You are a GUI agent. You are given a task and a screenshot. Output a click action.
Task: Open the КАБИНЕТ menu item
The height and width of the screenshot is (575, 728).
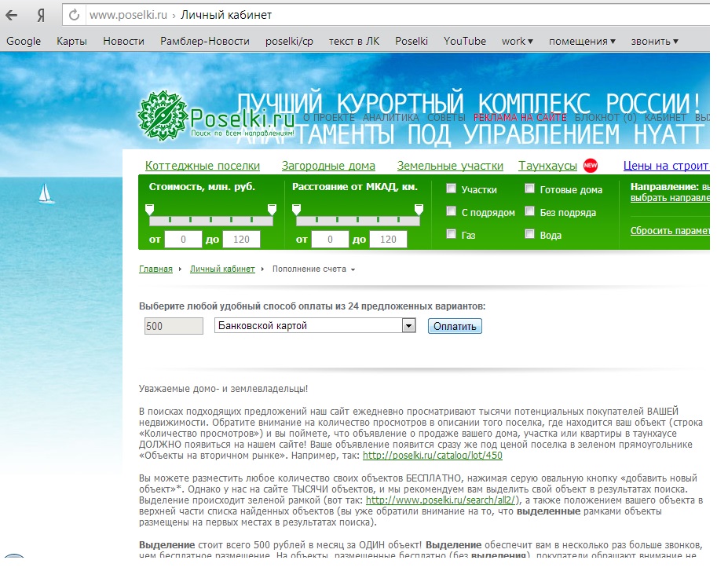(x=665, y=118)
